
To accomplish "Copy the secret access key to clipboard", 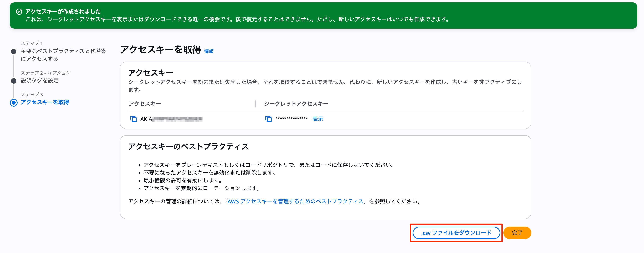I will click(x=269, y=119).
